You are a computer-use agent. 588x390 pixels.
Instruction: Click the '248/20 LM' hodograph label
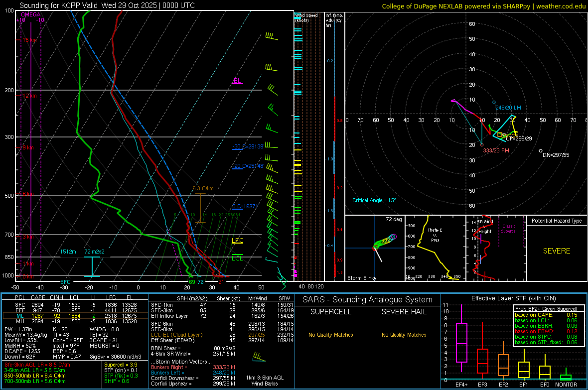(508, 108)
